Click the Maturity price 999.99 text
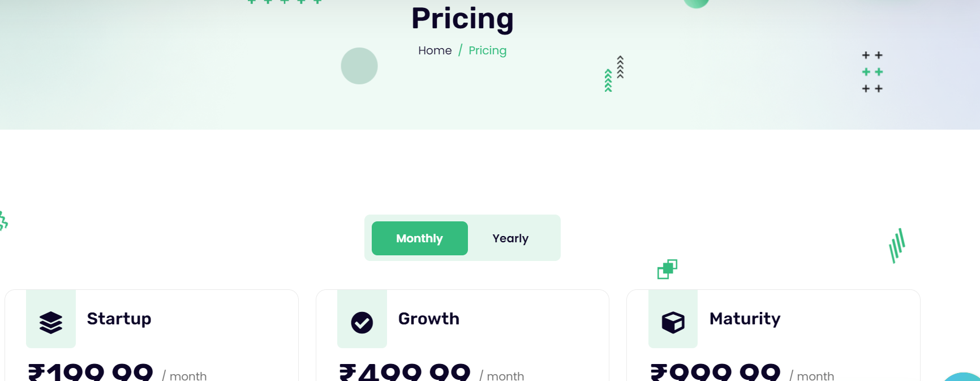 tap(715, 372)
